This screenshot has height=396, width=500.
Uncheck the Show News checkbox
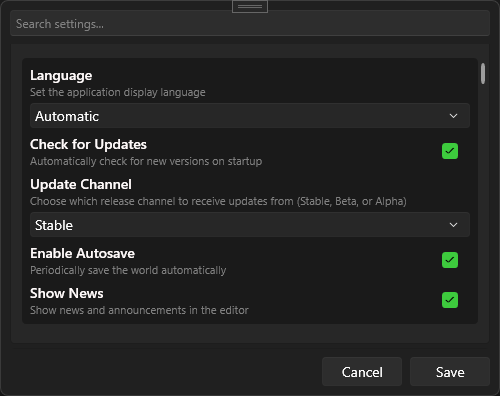point(450,300)
